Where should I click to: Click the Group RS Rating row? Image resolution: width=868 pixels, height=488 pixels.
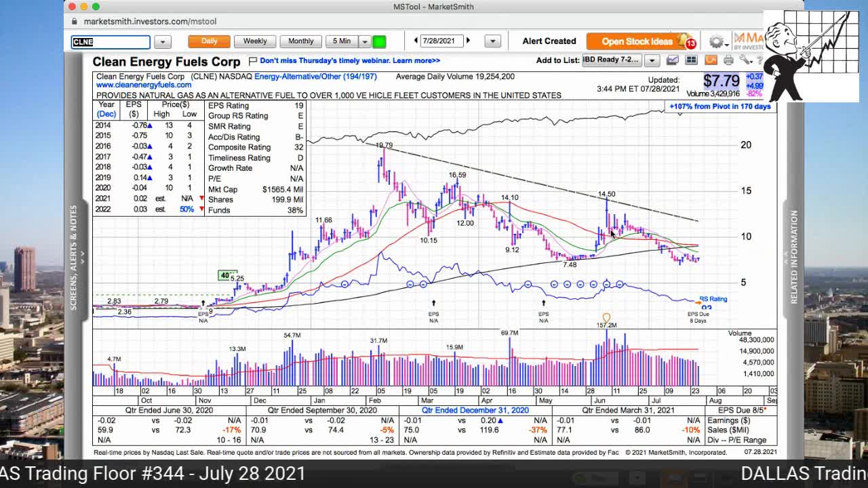click(x=256, y=116)
